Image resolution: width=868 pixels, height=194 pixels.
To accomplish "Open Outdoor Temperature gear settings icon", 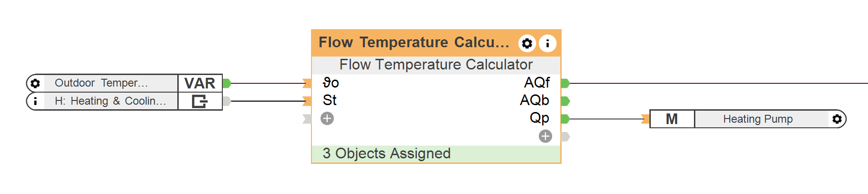I will click(35, 83).
